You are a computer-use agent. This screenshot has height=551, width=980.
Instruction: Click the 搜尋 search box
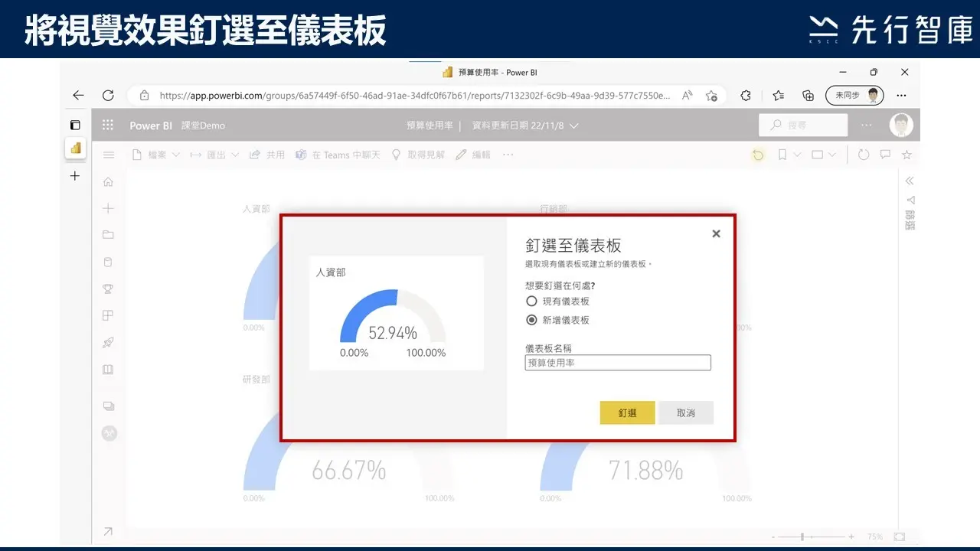pyautogui.click(x=803, y=126)
